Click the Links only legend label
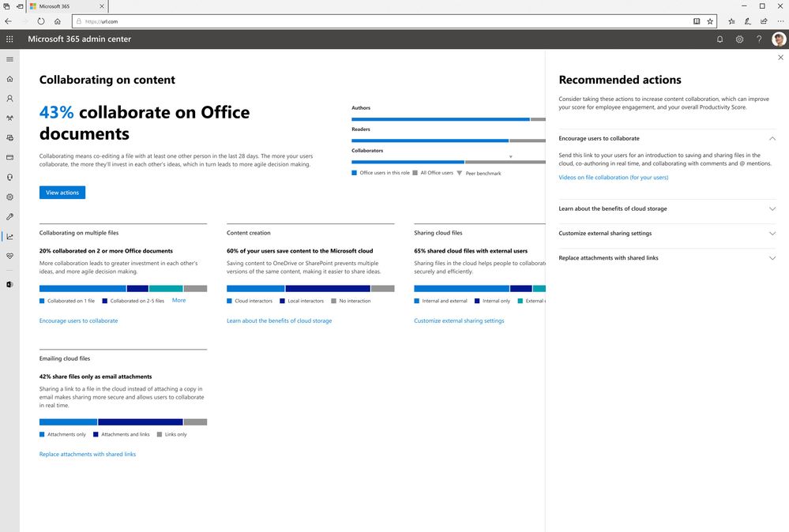The width and height of the screenshot is (789, 532). [x=175, y=434]
